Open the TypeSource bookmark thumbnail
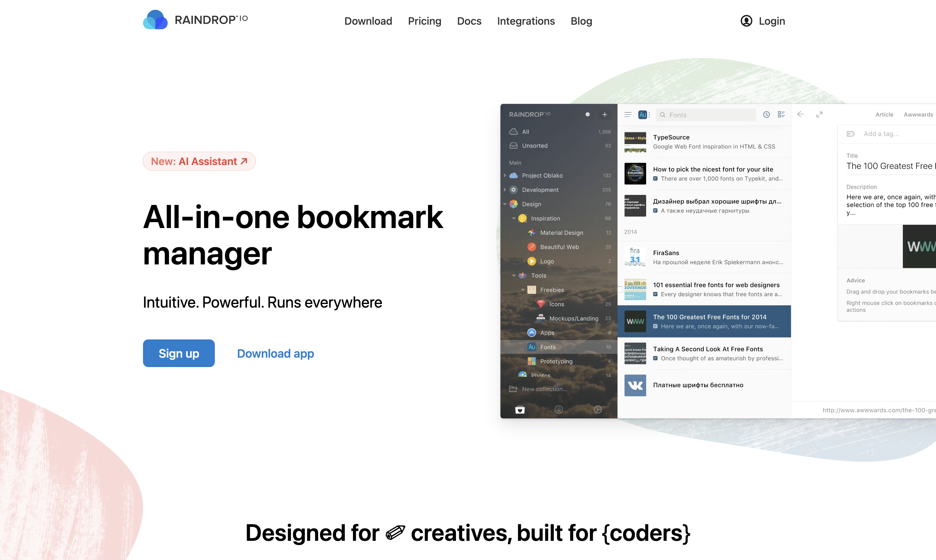936x560 pixels. click(x=635, y=142)
